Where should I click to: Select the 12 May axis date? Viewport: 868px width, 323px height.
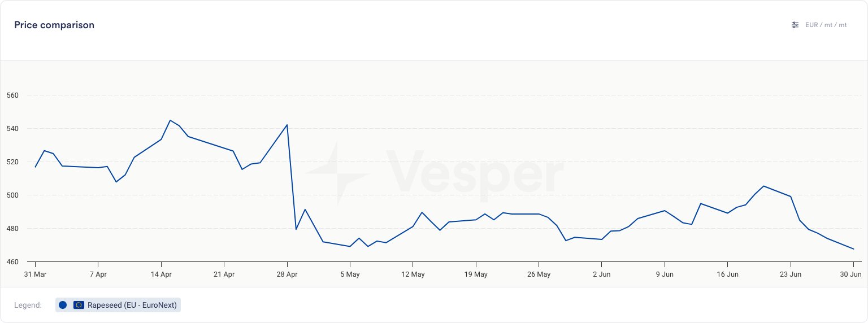413,274
